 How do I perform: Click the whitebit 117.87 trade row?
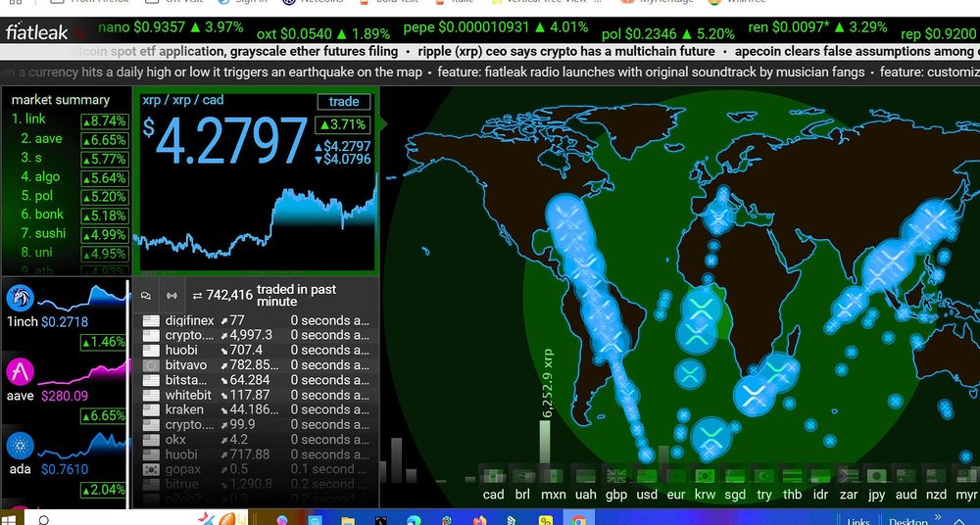pyautogui.click(x=256, y=395)
